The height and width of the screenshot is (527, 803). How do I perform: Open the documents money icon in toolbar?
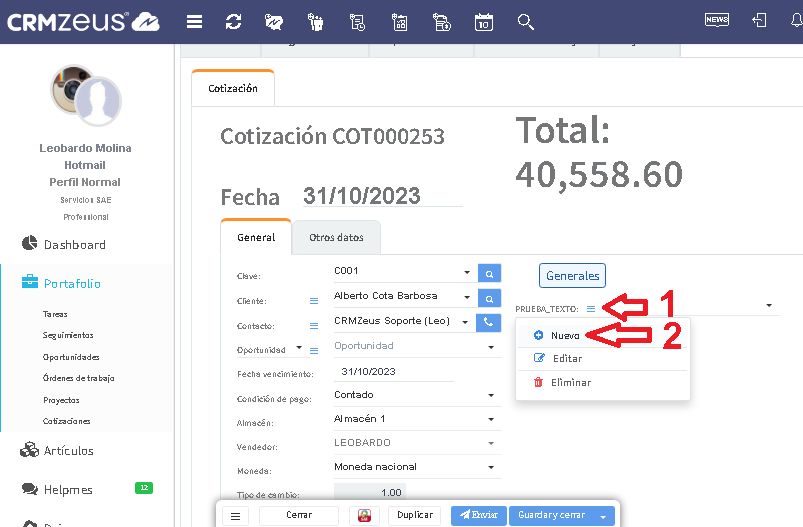click(x=441, y=22)
